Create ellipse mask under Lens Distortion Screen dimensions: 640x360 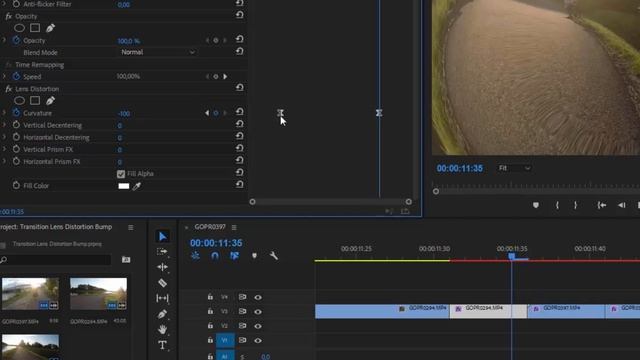tap(19, 101)
